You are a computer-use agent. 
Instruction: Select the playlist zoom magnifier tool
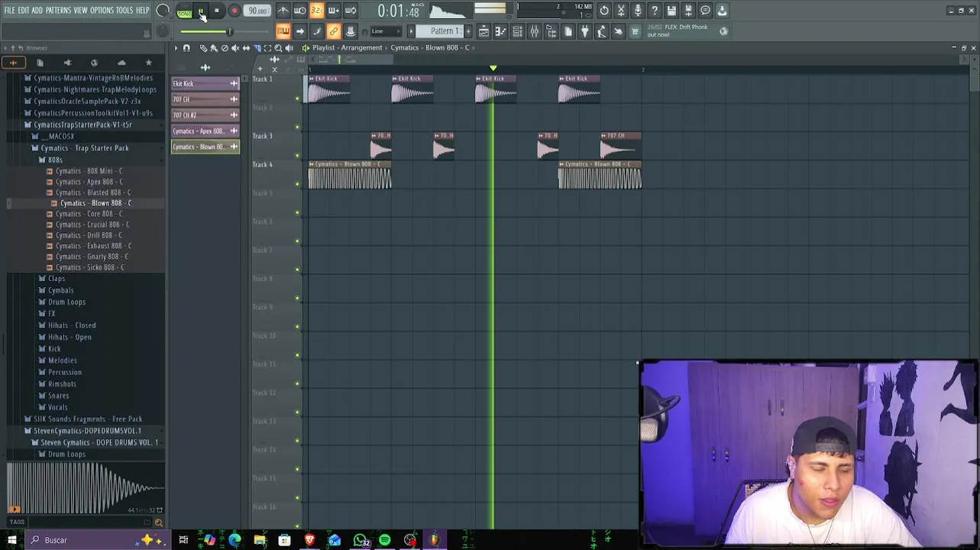(278, 48)
